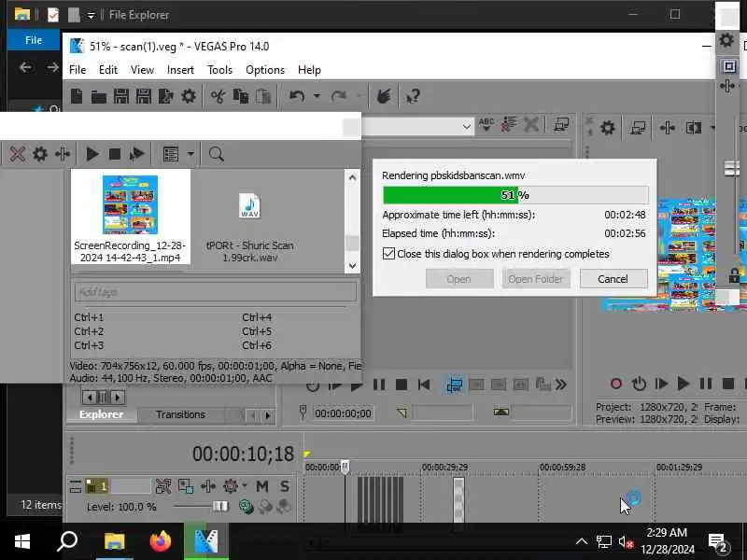Click the external monitor icon in Video Preview
Image resolution: width=747 pixels, height=560 pixels.
(x=638, y=128)
